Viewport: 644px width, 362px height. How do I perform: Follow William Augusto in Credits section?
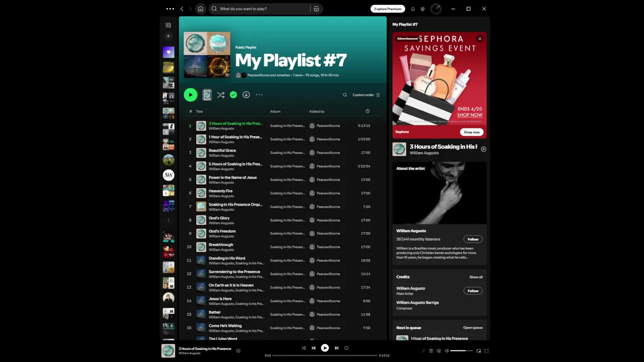click(x=473, y=291)
